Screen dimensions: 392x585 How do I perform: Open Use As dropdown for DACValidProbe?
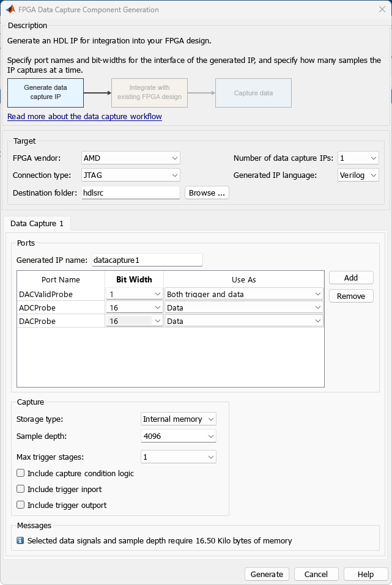pos(243,294)
